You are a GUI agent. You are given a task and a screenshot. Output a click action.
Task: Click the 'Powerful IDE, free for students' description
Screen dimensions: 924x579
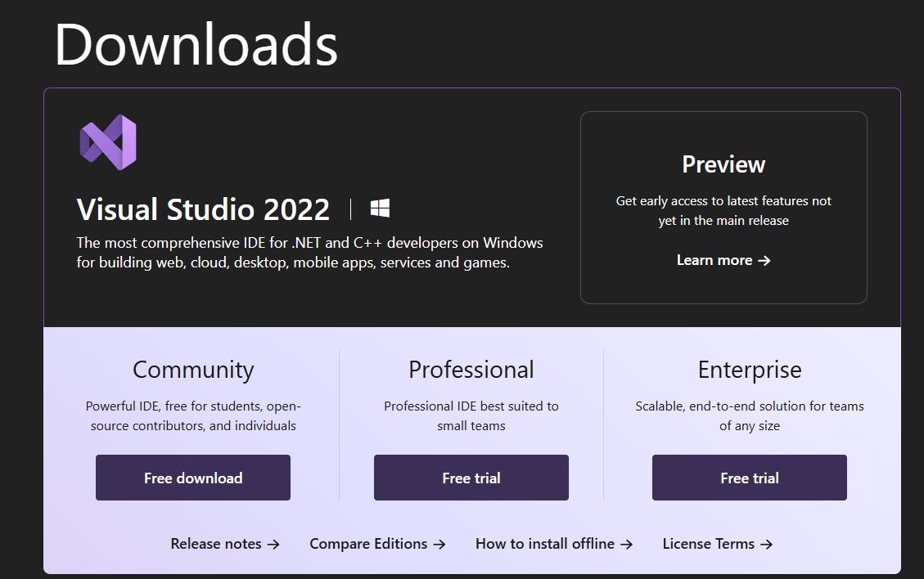193,415
